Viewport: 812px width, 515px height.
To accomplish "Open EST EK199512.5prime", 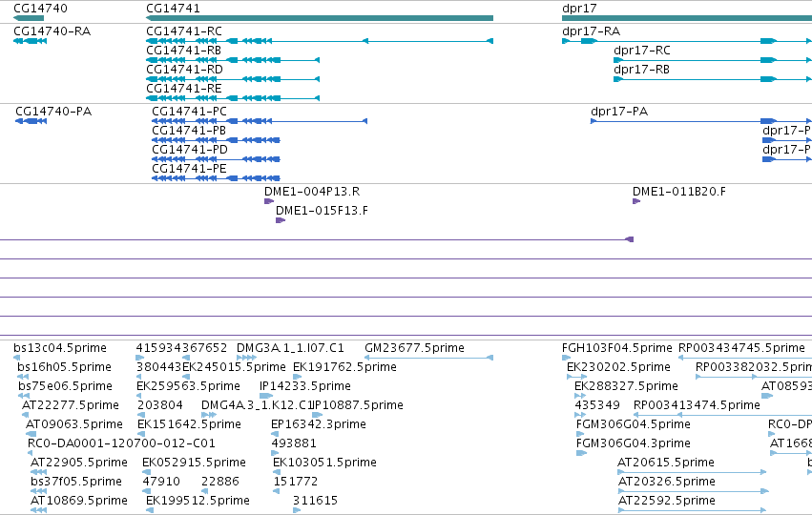I will (x=198, y=501).
